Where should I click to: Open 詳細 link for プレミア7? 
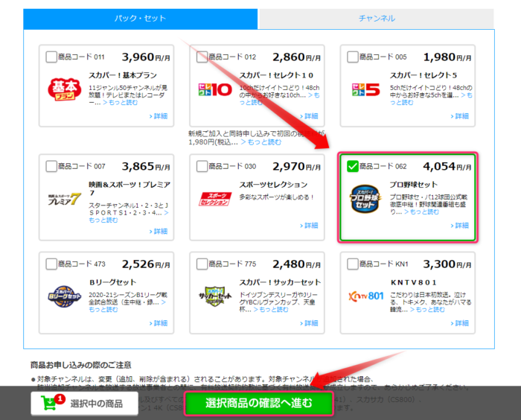click(159, 231)
